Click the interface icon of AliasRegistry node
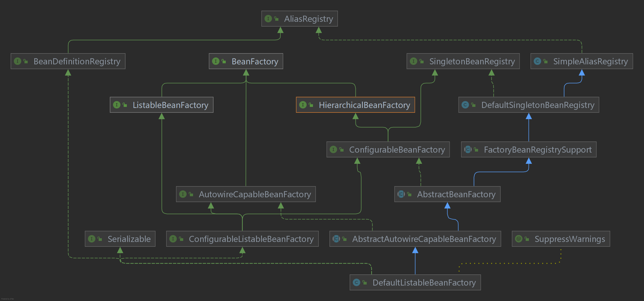The height and width of the screenshot is (301, 644). point(268,19)
